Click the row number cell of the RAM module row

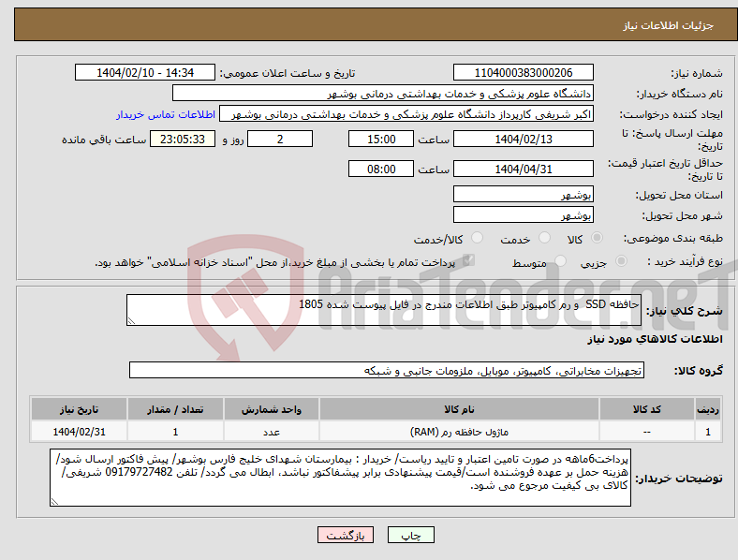tap(708, 432)
